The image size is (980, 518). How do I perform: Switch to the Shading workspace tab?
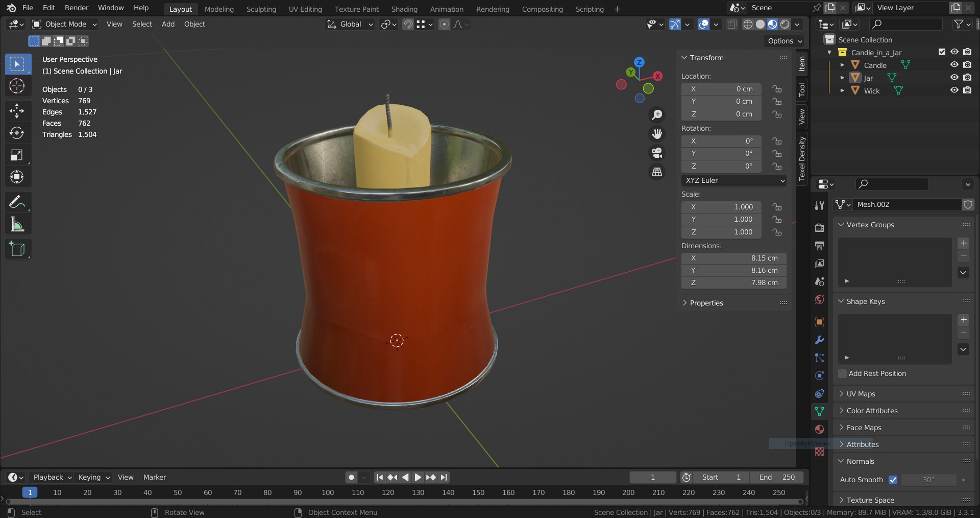click(x=404, y=9)
